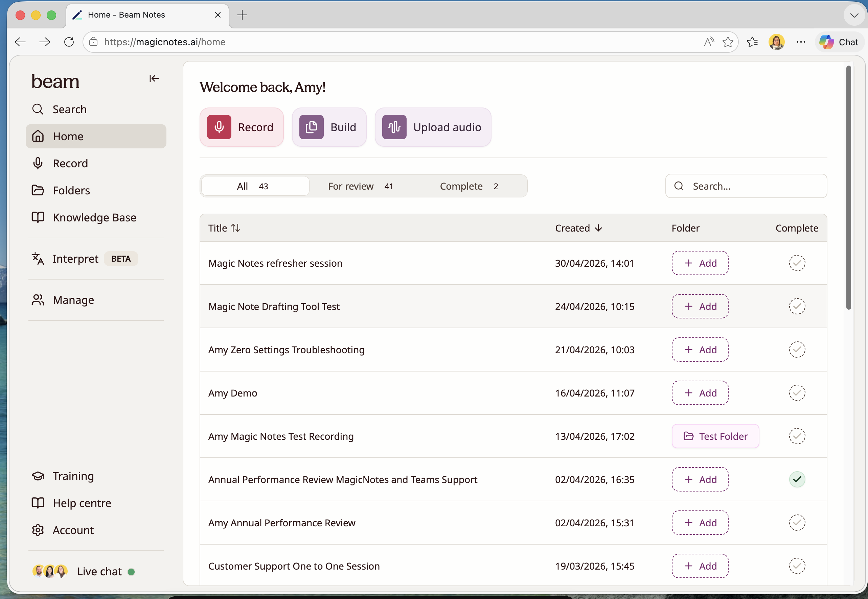868x599 pixels.
Task: View site information lock icon
Action: (93, 42)
